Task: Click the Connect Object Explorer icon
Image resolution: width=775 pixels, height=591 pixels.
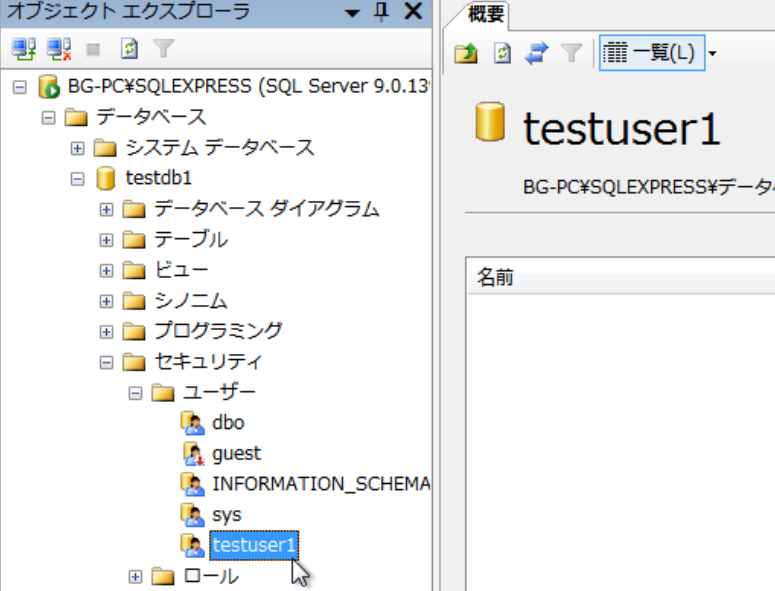Action: click(23, 49)
